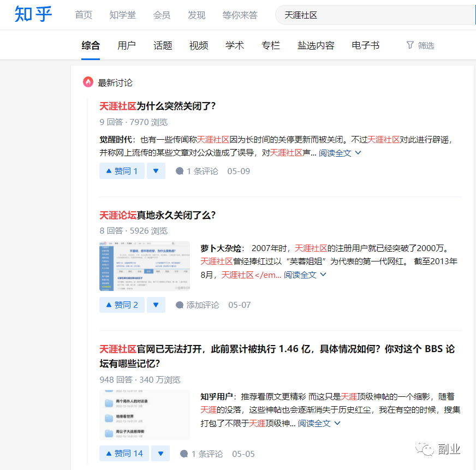Expand 阅读全文 on the 觉醒时代 answer
Viewport: 476px width, 470px height.
(340, 153)
